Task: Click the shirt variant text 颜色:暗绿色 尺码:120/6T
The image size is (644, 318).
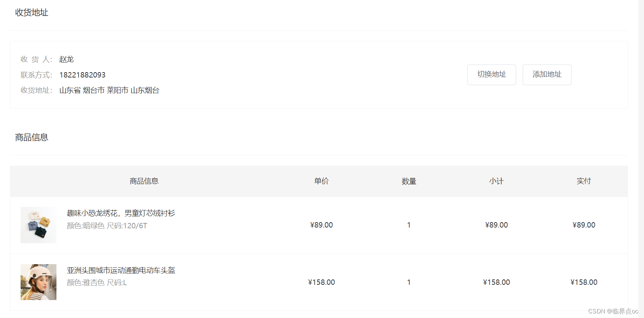Action: (x=107, y=226)
